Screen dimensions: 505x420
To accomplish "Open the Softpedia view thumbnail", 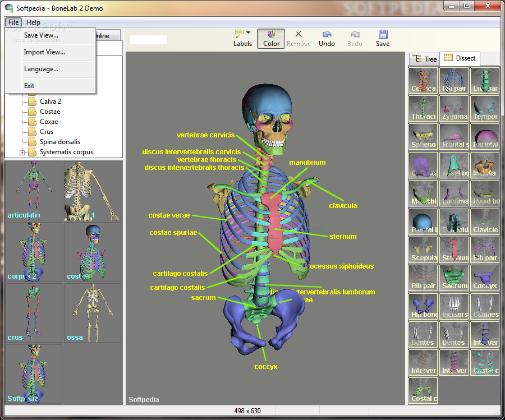I will pyautogui.click(x=34, y=374).
